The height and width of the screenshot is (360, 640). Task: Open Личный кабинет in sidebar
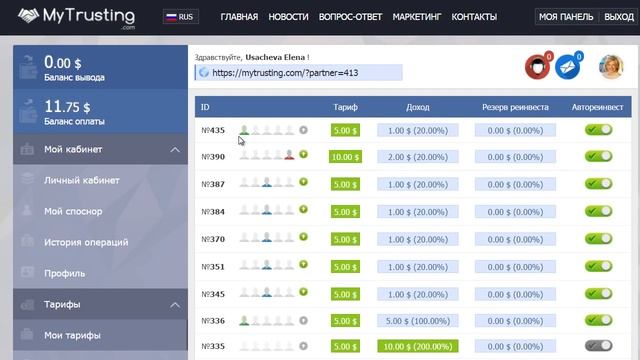pyautogui.click(x=100, y=180)
